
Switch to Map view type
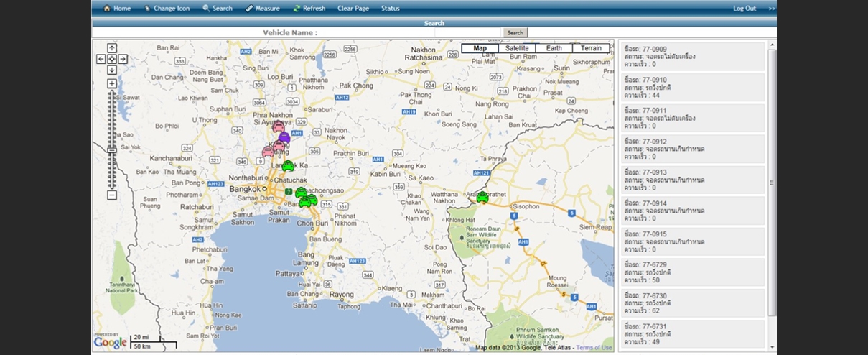click(x=480, y=48)
